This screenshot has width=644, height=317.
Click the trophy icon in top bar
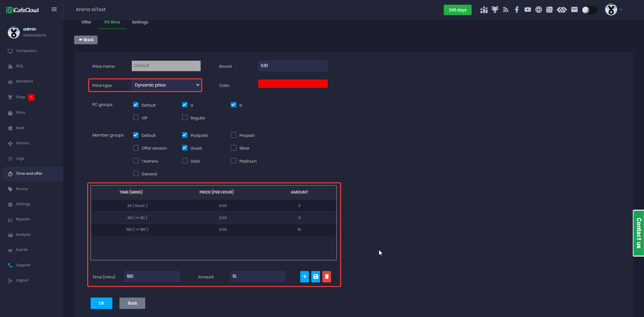495,10
